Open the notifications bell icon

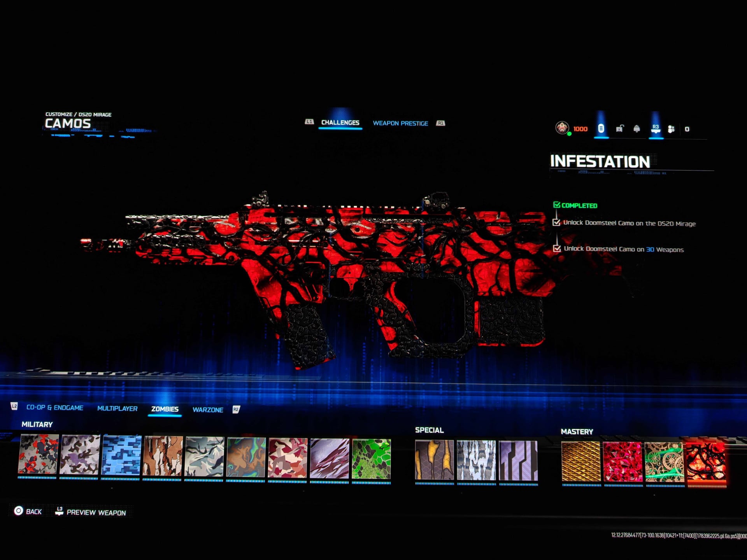(637, 129)
